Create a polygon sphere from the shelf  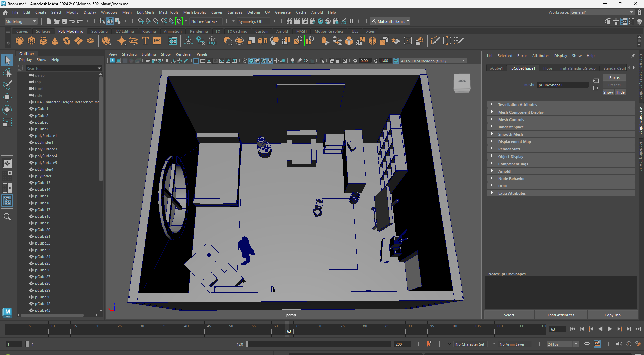20,41
